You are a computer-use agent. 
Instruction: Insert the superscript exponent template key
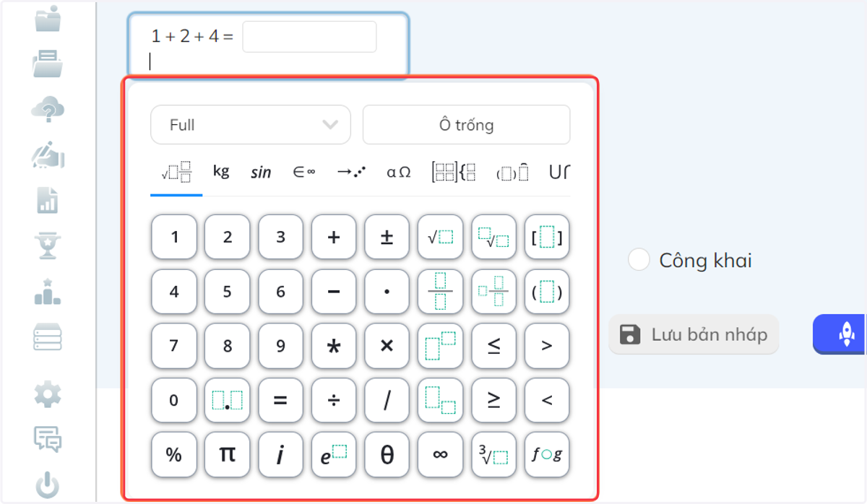(440, 346)
